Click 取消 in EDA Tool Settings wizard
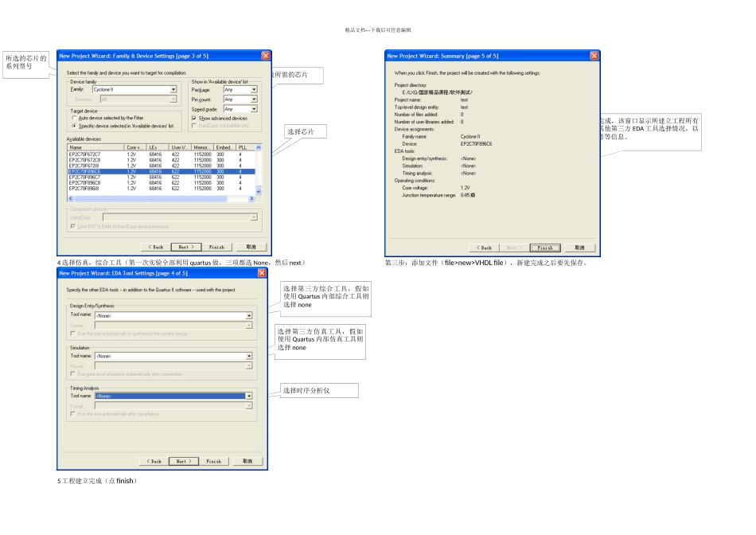The image size is (756, 535). (247, 461)
